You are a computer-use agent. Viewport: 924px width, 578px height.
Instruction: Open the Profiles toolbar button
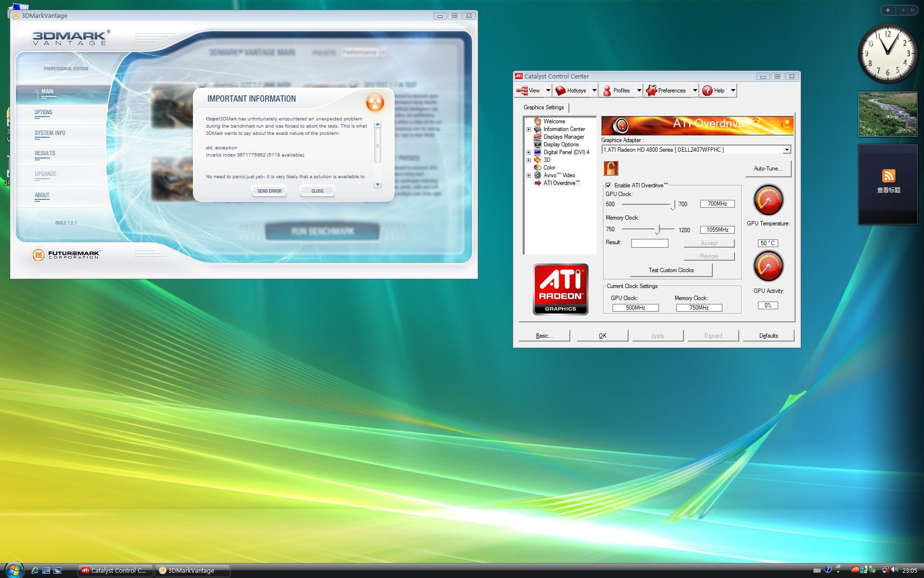(x=616, y=91)
